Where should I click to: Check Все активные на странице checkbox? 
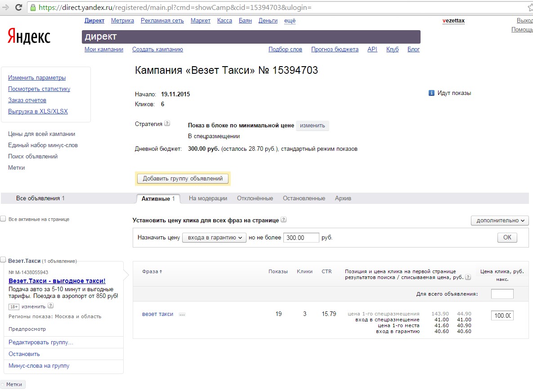pos(3,219)
